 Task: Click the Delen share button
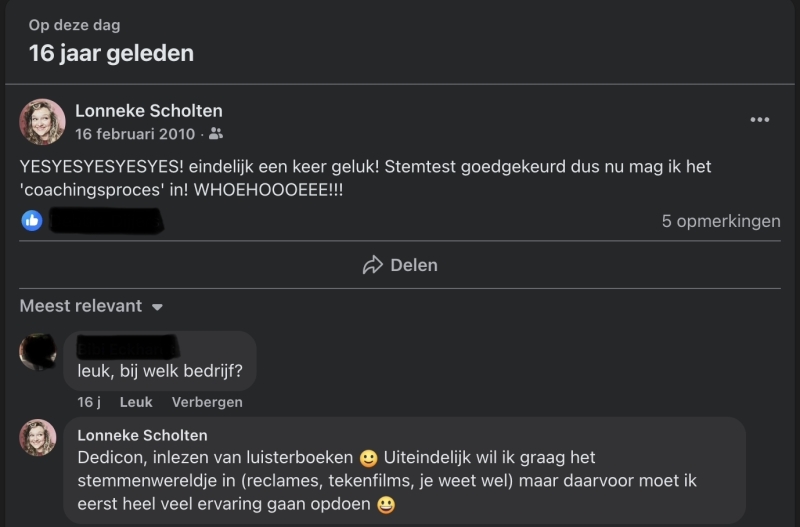point(400,265)
